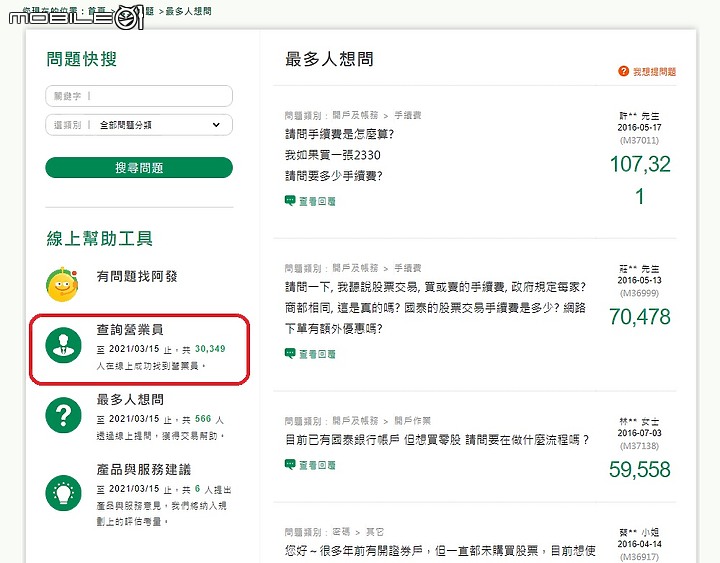Image resolution: width=720 pixels, height=563 pixels.
Task: Click question text 您好～很多年前有開證券戶
Action: click(440, 550)
